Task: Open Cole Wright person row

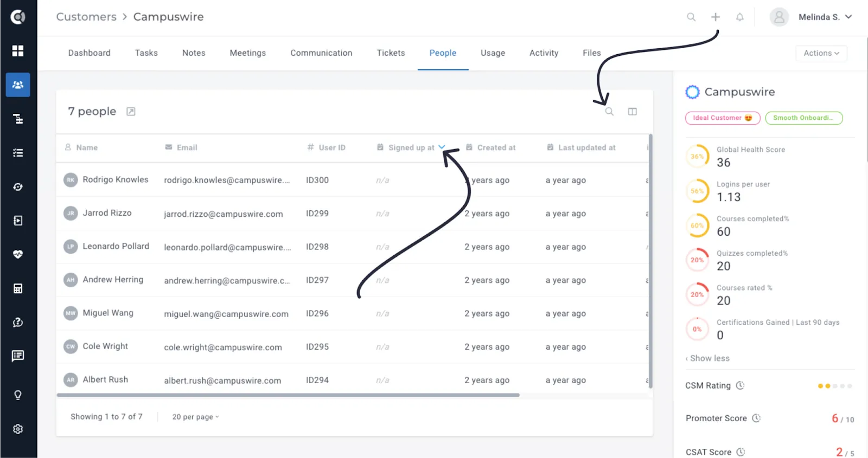Action: 353,347
